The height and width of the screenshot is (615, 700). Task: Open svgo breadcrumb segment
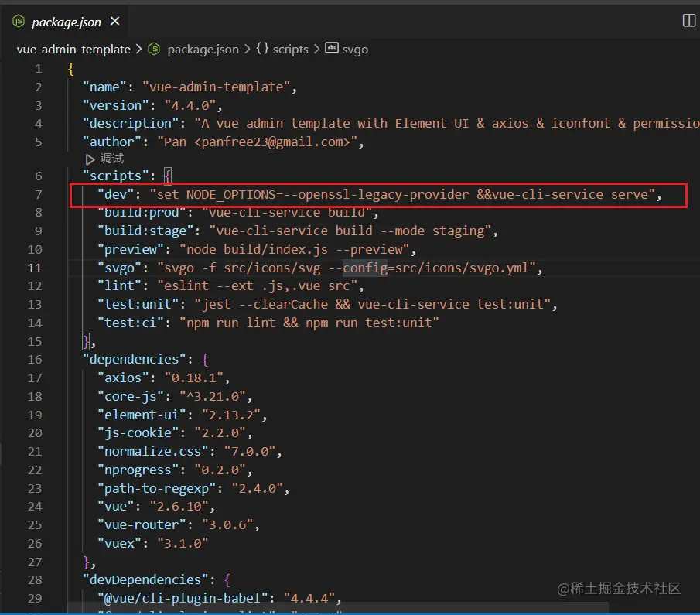pos(355,50)
